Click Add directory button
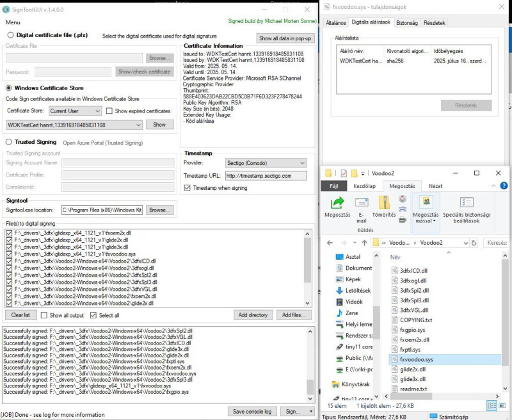 (253, 315)
